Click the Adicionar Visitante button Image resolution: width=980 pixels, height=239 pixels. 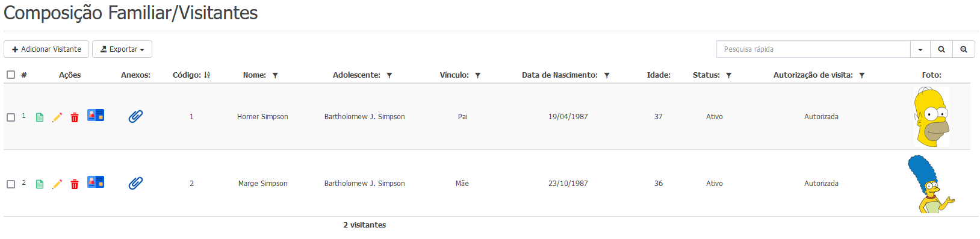click(46, 49)
